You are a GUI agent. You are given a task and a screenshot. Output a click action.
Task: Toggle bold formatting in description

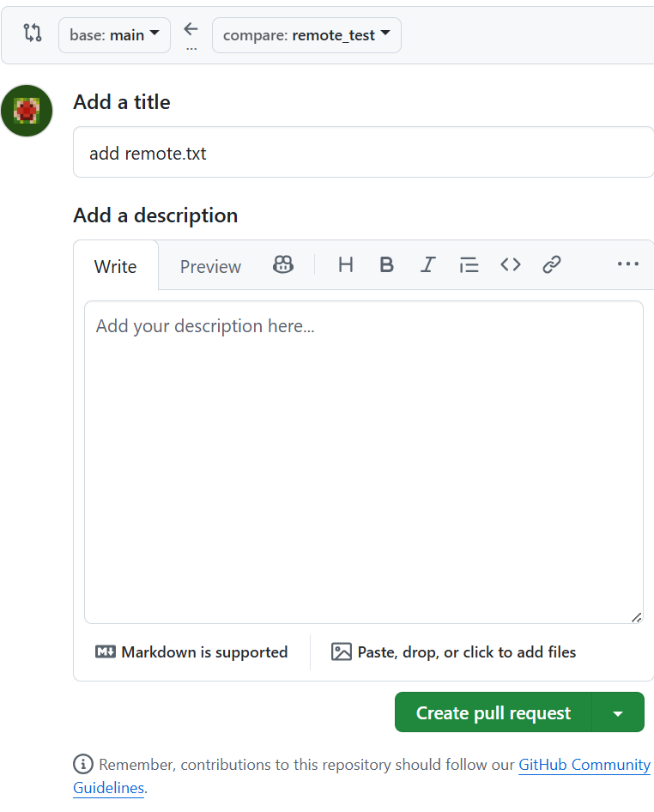point(387,265)
